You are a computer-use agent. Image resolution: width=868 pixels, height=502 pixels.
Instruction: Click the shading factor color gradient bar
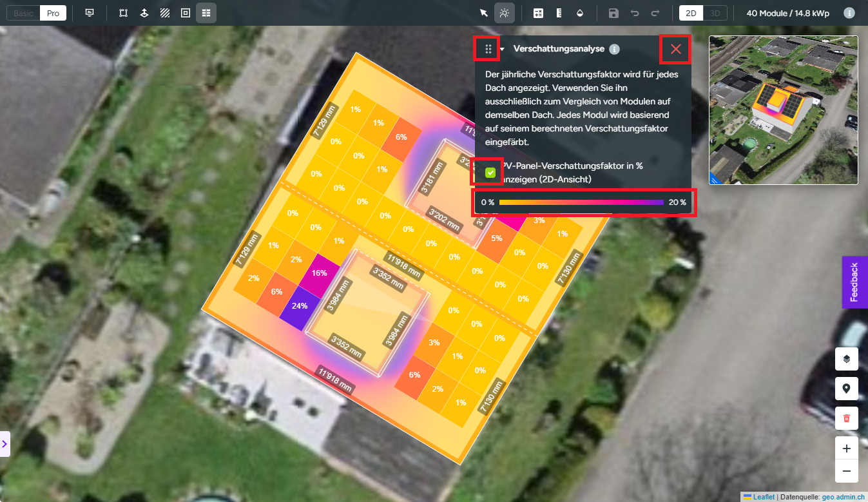(581, 202)
